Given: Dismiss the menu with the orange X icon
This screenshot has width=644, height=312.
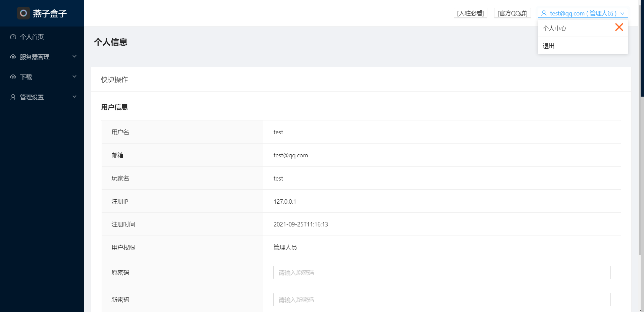Looking at the screenshot, I should coord(619,28).
